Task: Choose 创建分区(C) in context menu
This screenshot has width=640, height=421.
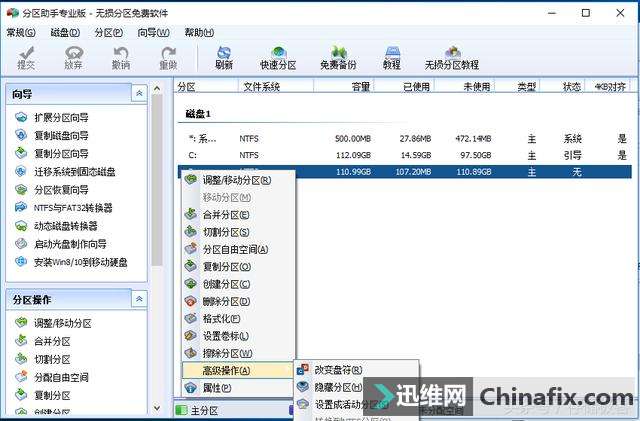Action: tap(238, 284)
